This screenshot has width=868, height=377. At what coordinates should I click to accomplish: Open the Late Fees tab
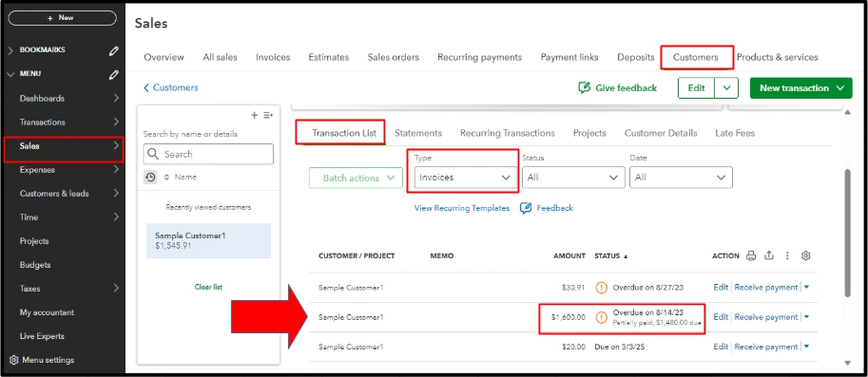coord(735,133)
